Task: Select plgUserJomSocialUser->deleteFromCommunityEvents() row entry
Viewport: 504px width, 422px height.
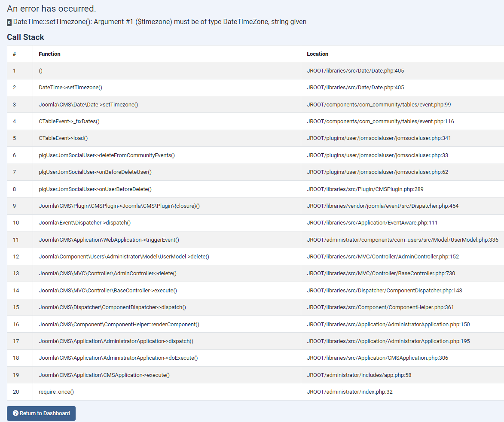Action: tap(107, 155)
